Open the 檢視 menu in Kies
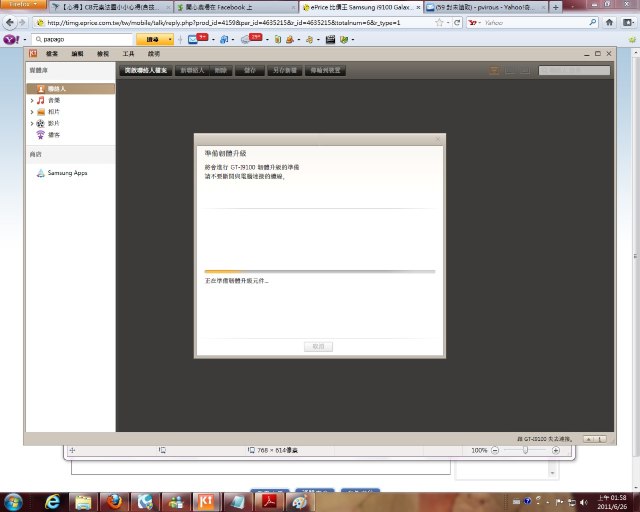This screenshot has width=640, height=512. [103, 53]
